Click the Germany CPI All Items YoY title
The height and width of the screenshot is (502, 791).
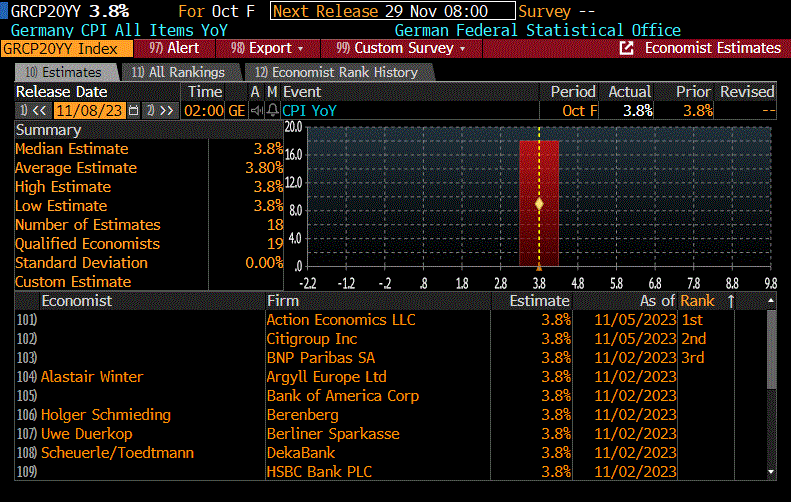coord(119,30)
